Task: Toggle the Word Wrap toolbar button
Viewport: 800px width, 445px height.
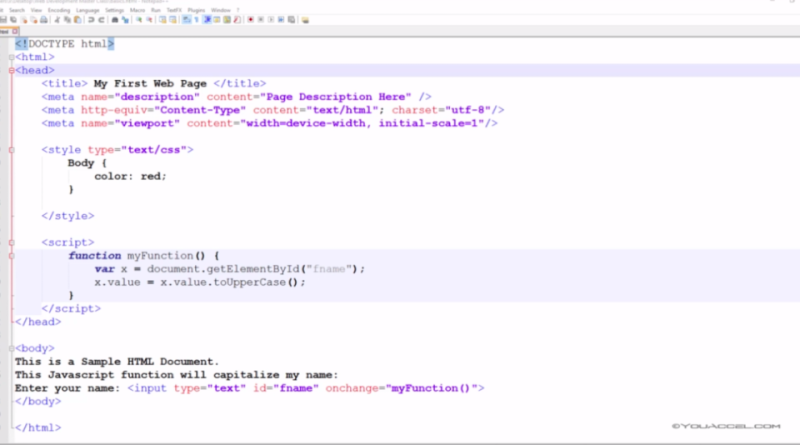Action: point(187,19)
